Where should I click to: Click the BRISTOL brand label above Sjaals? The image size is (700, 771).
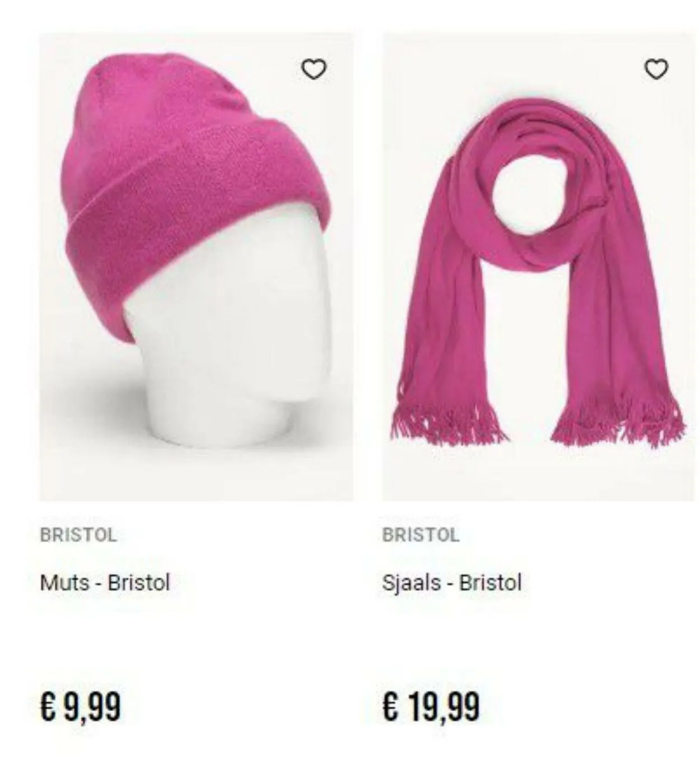click(x=421, y=535)
